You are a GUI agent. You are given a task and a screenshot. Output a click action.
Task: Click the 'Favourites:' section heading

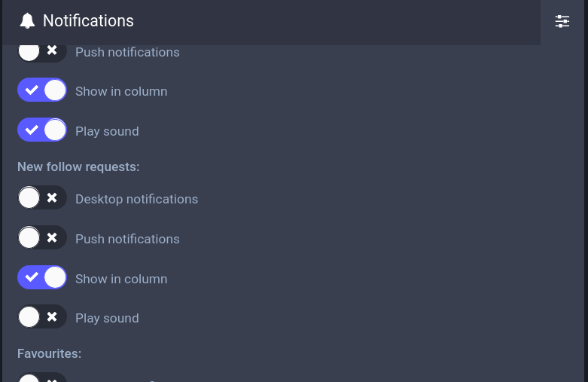49,353
